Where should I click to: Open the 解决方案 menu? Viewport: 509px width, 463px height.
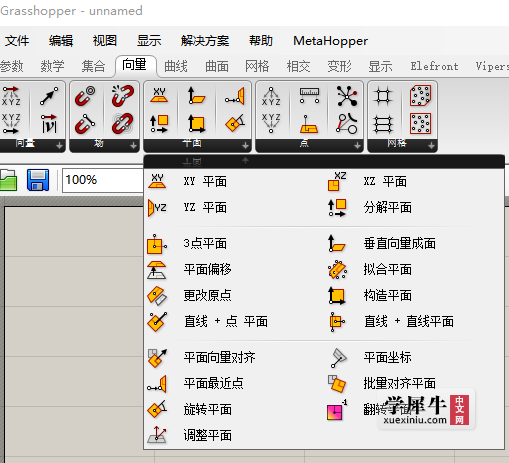pyautogui.click(x=205, y=41)
